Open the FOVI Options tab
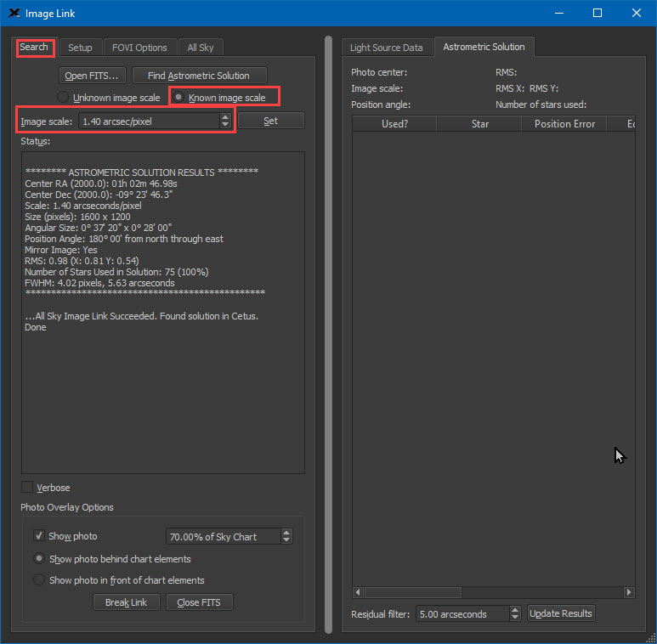 pyautogui.click(x=139, y=48)
